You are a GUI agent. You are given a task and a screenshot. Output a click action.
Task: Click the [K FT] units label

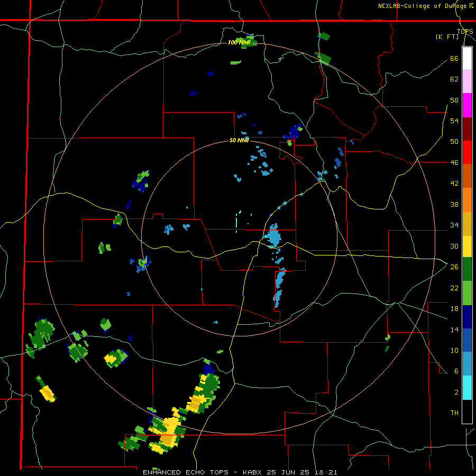pos(447,36)
